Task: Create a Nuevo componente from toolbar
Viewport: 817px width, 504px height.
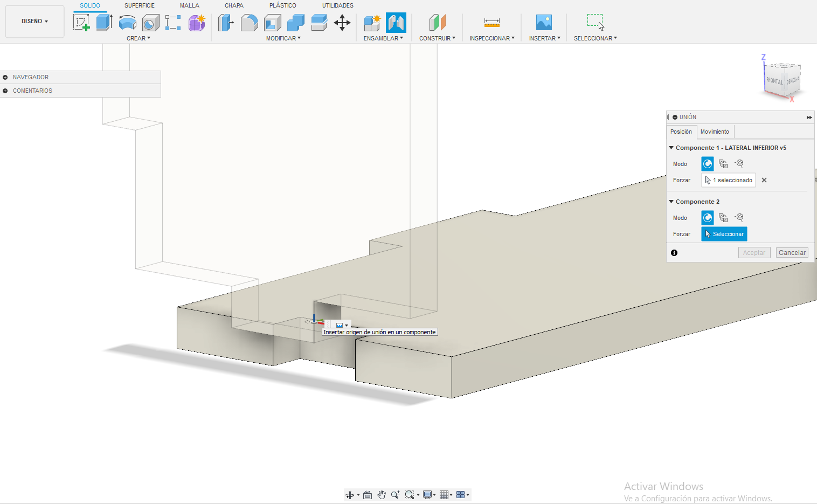Action: 372,23
